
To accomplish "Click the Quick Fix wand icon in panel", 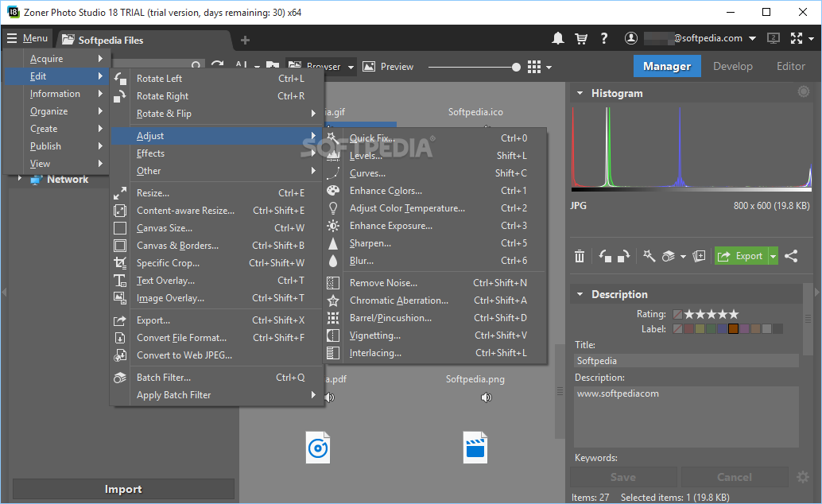I will point(649,257).
